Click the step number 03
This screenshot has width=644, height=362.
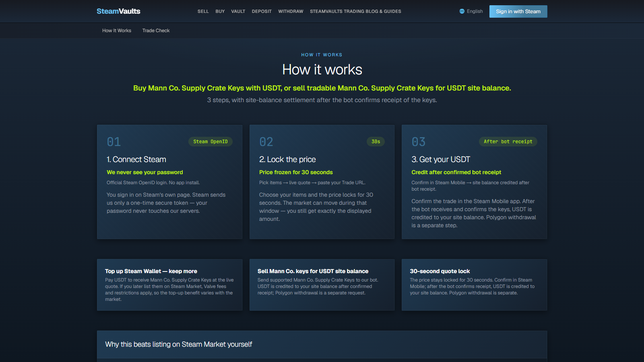[419, 142]
